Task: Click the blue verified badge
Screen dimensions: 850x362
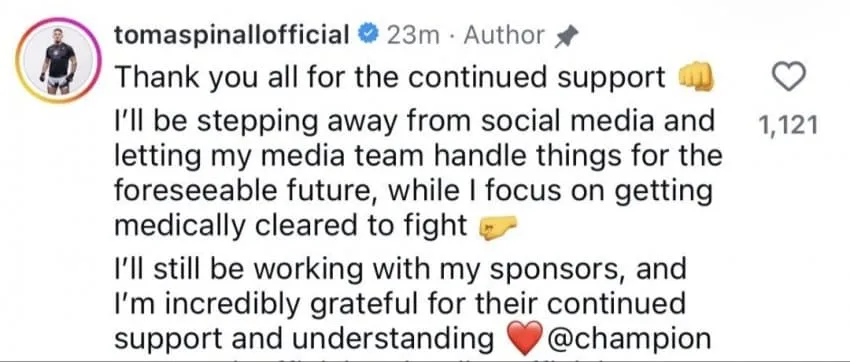Action: 370,35
